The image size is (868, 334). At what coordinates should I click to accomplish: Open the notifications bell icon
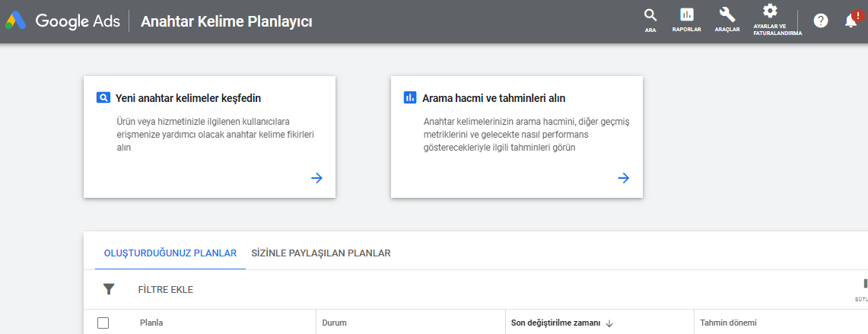point(851,21)
